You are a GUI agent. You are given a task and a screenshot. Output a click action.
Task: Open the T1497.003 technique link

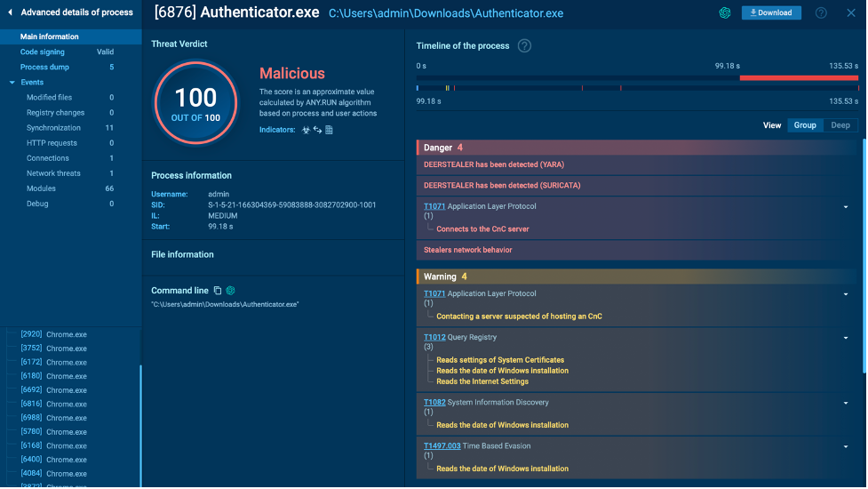click(442, 446)
